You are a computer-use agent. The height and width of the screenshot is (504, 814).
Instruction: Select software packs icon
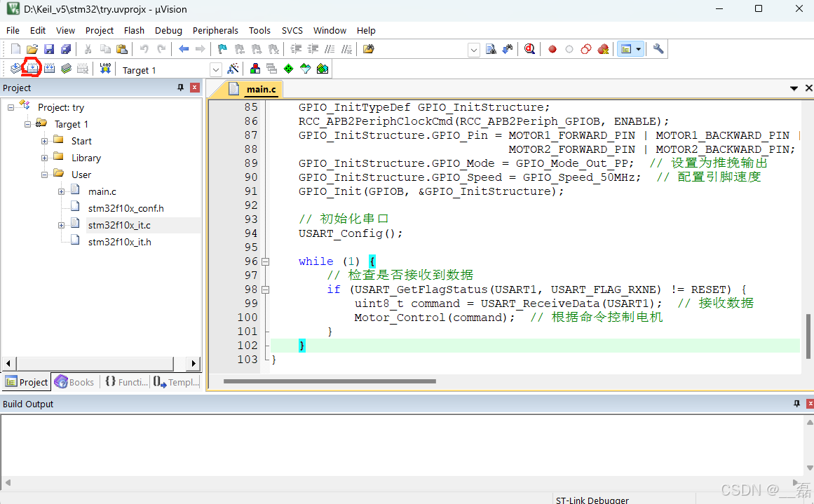pos(305,69)
